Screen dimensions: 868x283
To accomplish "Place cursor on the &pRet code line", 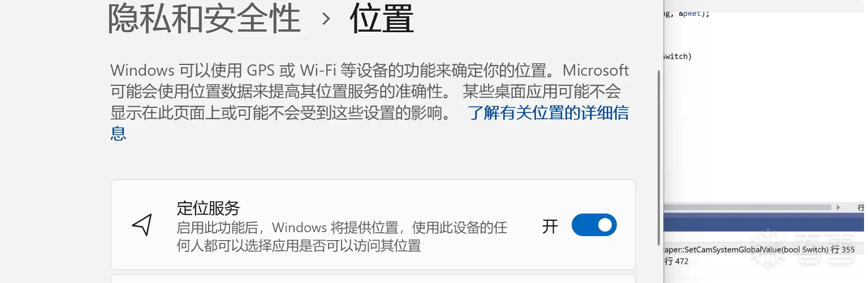I will [687, 14].
